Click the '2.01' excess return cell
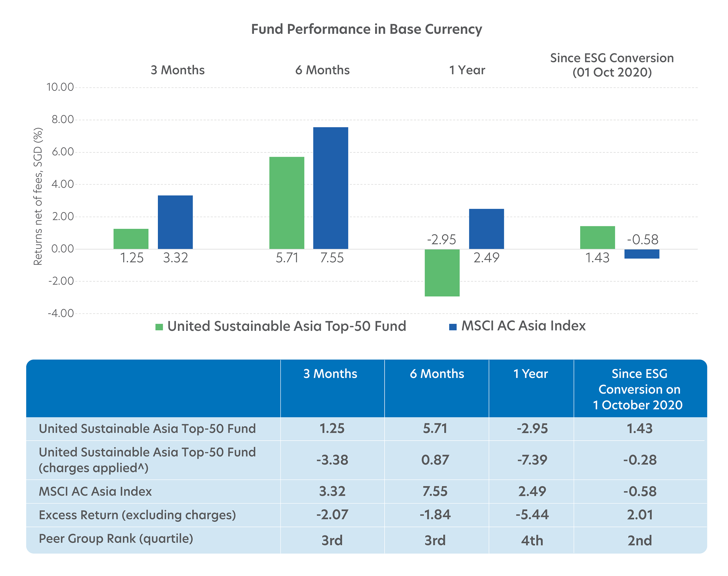Screen dimensions: 728x576 pos(640,515)
